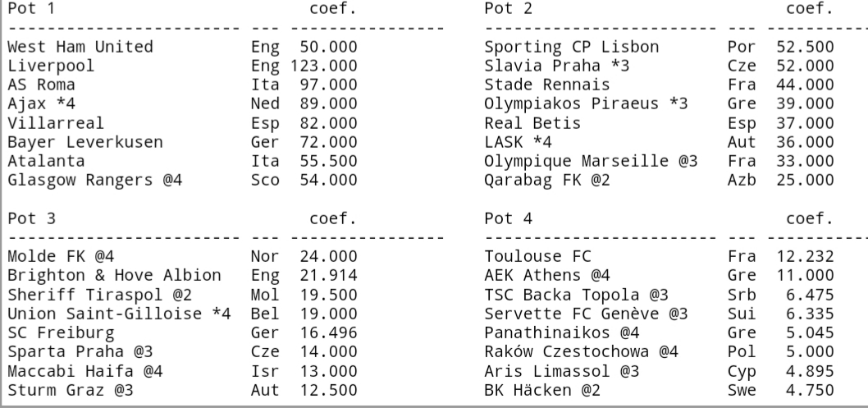Select Glasgow Rangers @4 entry

coord(94,180)
